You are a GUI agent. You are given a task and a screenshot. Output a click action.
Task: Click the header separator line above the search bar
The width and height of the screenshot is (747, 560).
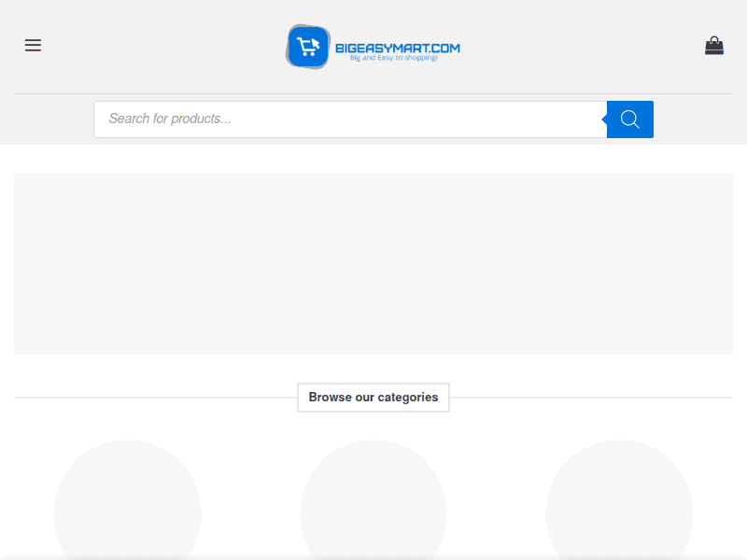tap(373, 93)
